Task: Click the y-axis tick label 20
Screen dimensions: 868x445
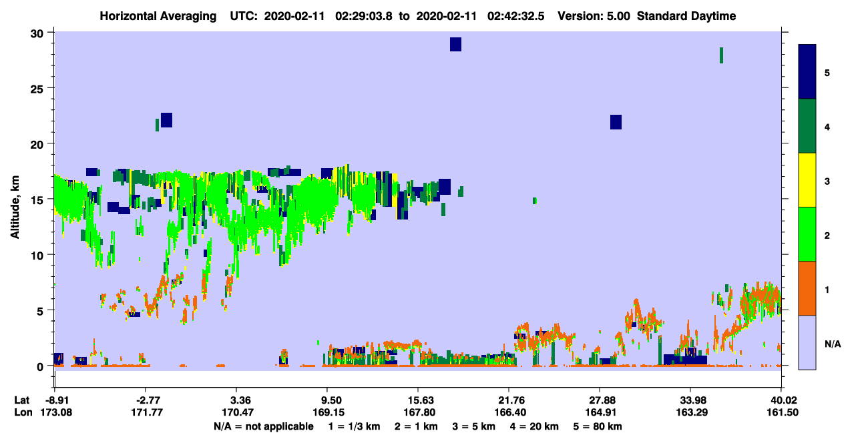Action: pyautogui.click(x=38, y=143)
